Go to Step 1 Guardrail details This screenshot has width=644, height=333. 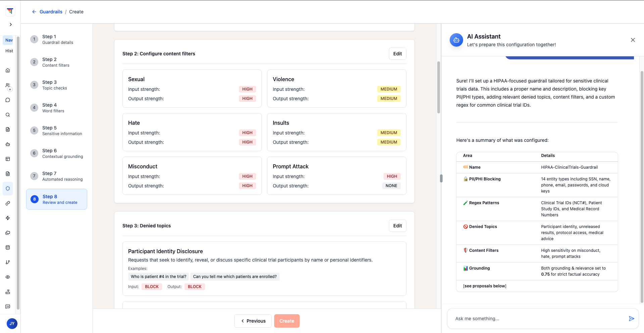pos(57,39)
